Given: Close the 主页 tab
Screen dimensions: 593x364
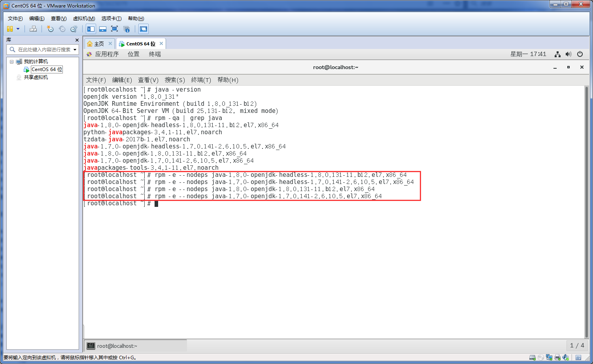Looking at the screenshot, I should tap(110, 43).
